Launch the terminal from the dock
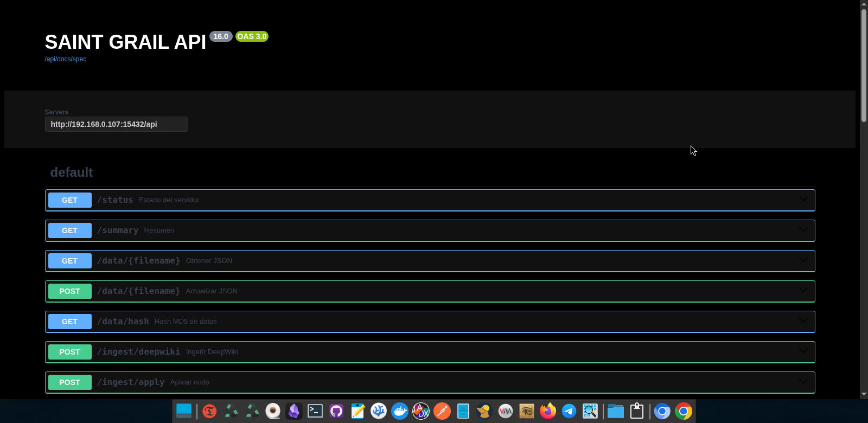Image resolution: width=868 pixels, height=423 pixels. pos(315,411)
